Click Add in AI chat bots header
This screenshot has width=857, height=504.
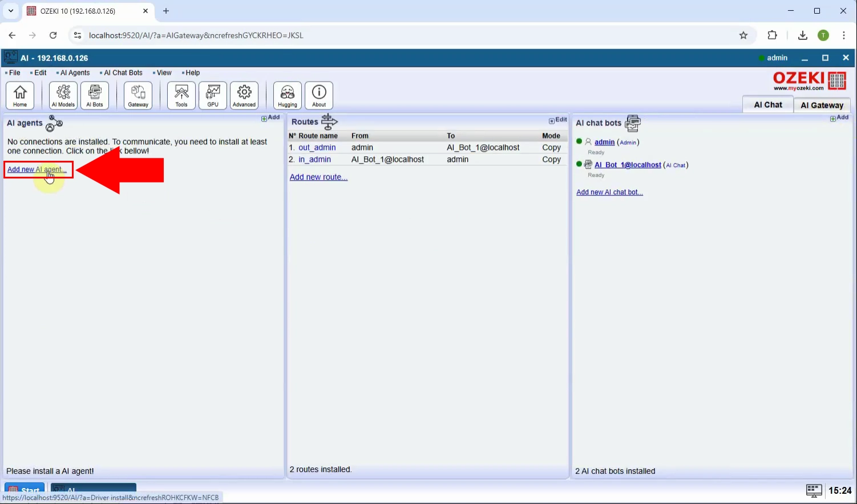pyautogui.click(x=839, y=118)
